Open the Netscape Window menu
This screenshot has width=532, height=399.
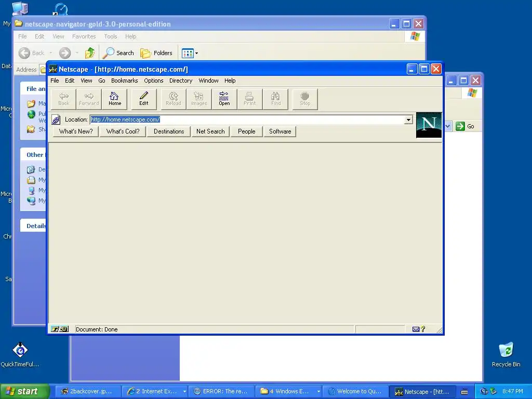pyautogui.click(x=208, y=81)
